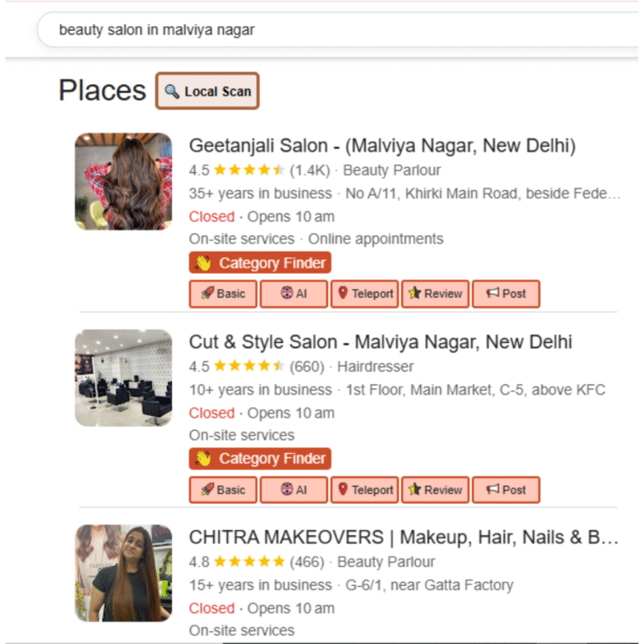Click Review star button under Cut & Style
Viewport: 644px width, 644px height.
tap(434, 490)
